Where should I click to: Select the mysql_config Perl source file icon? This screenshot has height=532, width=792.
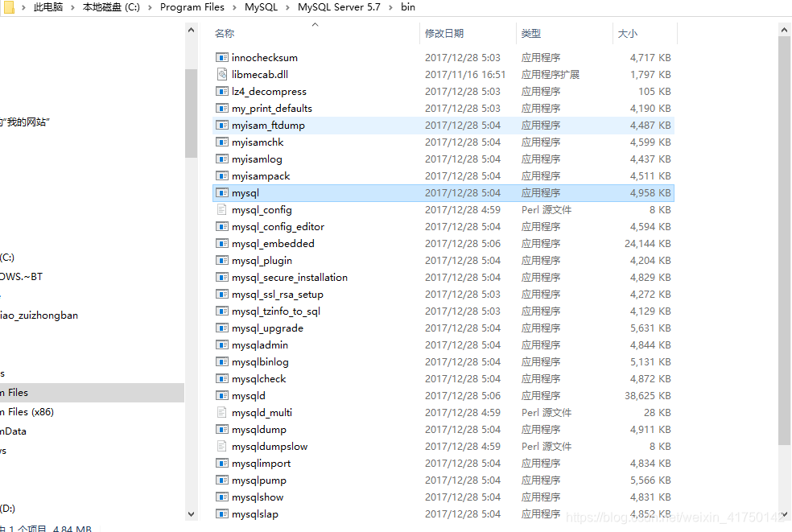click(221, 209)
